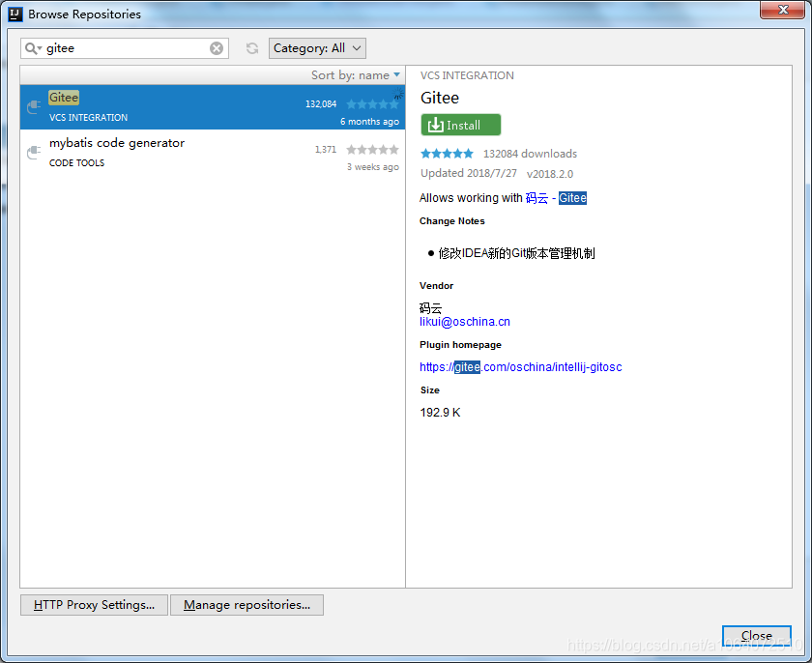Screen dimensions: 812x663
Task: Open the Gitee link in description
Action: [x=572, y=198]
